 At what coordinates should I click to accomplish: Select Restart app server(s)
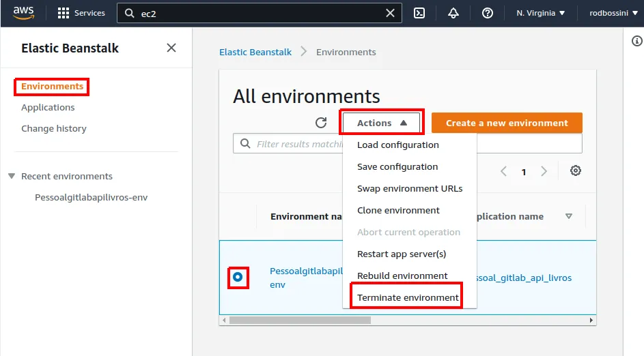(x=402, y=254)
